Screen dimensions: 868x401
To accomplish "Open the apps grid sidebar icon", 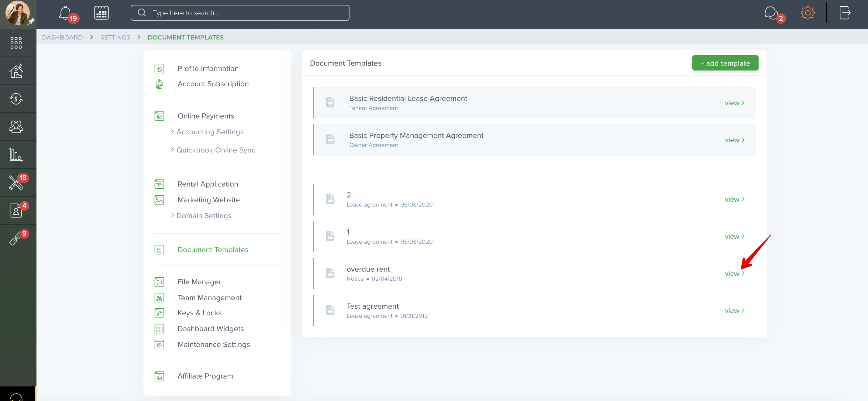I will click(16, 43).
